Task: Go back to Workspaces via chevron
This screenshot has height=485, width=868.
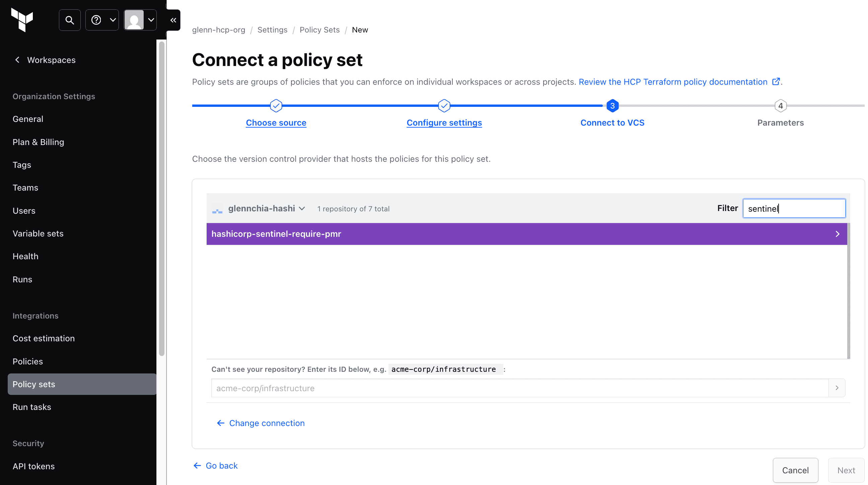Action: point(17,60)
